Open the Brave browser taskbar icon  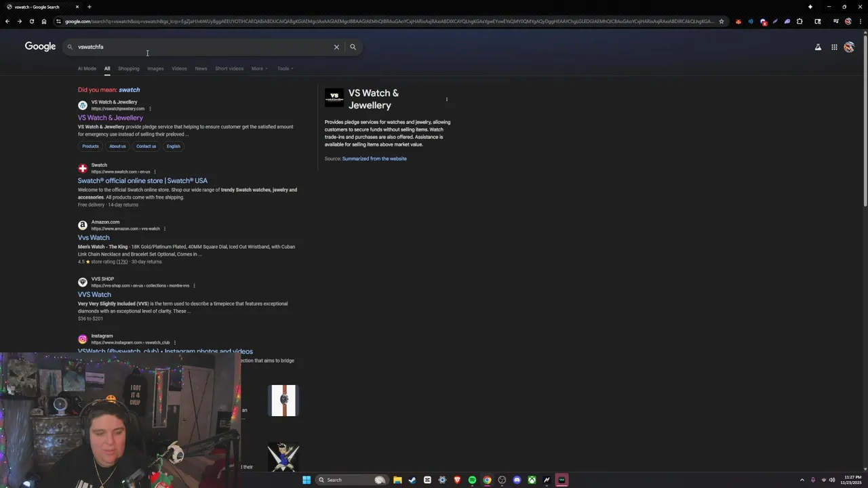pyautogui.click(x=457, y=480)
